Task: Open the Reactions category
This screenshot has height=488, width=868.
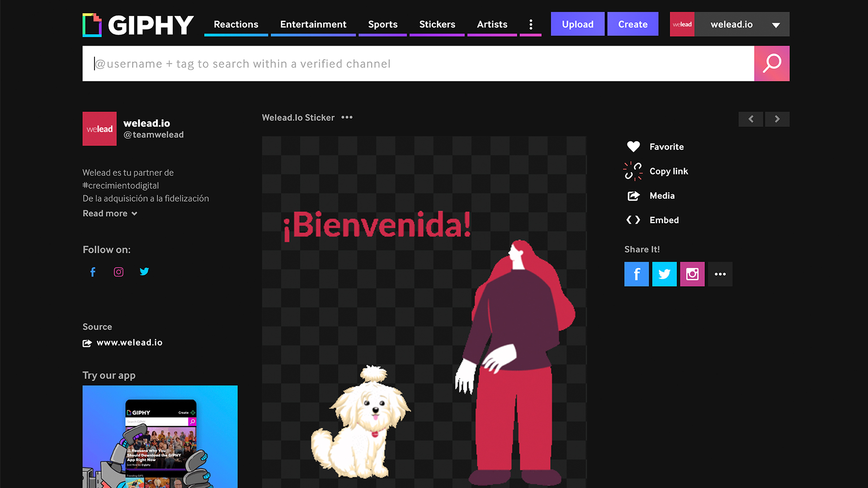Action: click(236, 24)
